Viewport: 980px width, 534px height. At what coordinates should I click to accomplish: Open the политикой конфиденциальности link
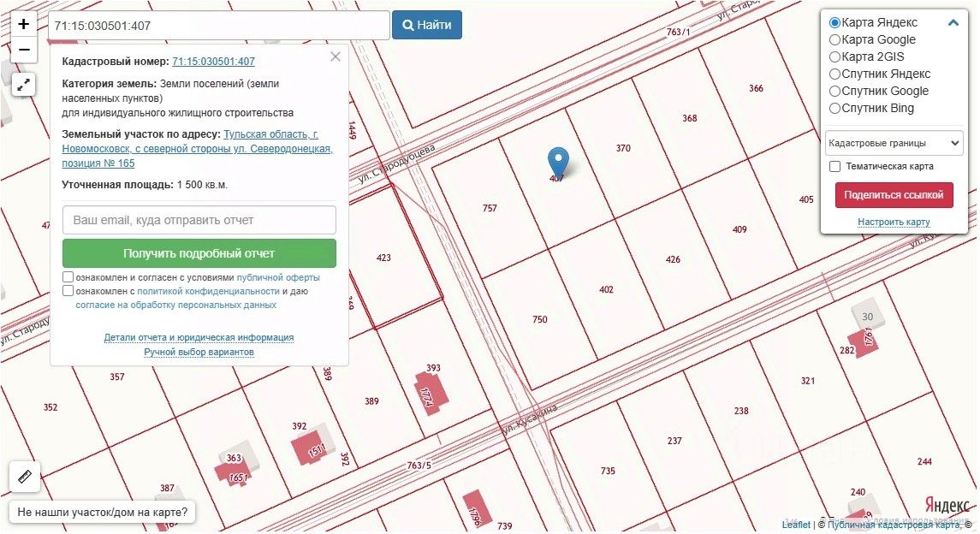point(208,291)
